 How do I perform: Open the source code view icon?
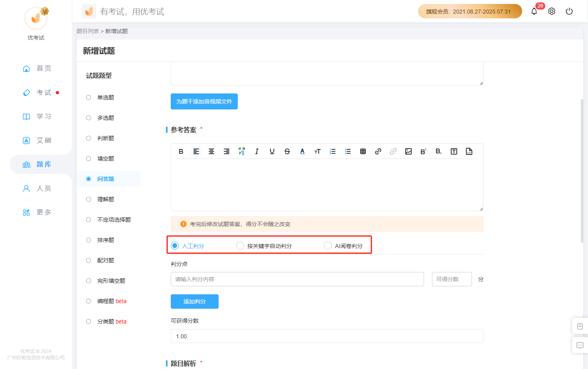469,151
